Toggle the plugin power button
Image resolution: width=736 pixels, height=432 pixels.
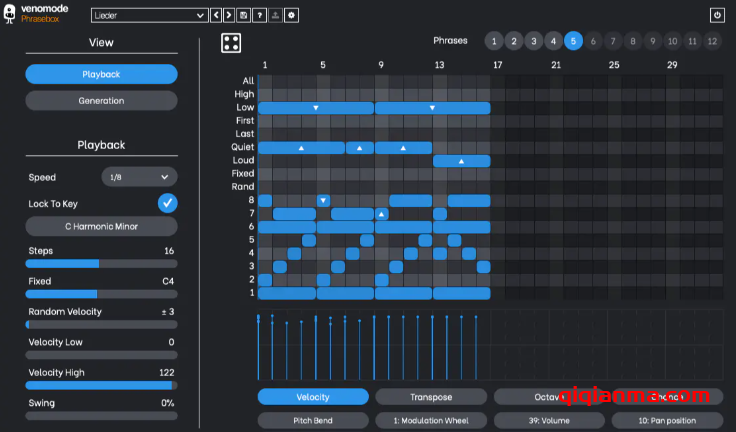tap(716, 16)
